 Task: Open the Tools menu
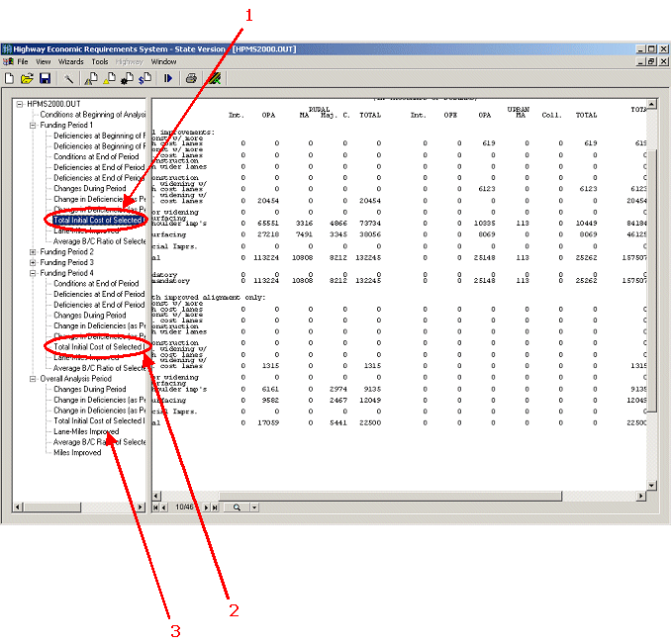coord(100,62)
